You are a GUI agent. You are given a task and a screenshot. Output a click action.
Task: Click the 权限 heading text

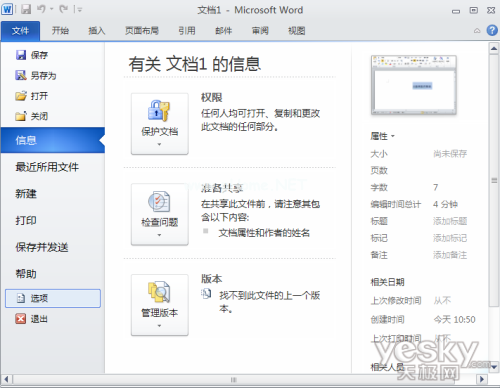coord(212,97)
